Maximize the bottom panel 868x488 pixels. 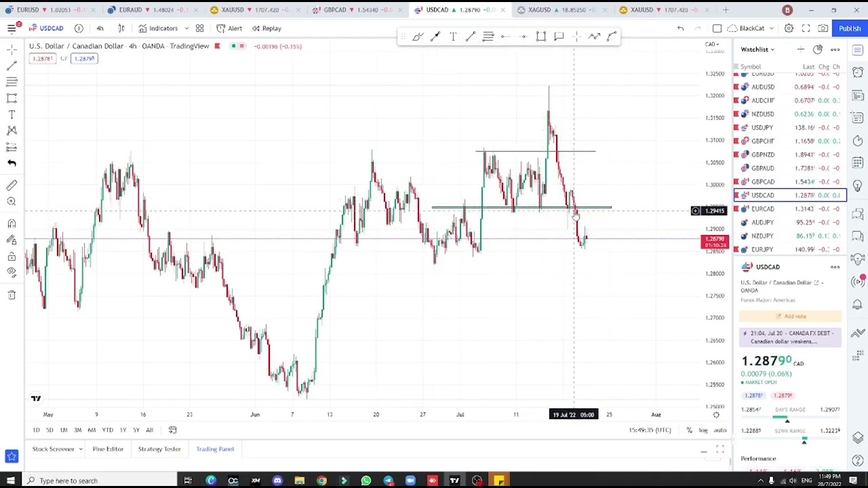pos(720,450)
